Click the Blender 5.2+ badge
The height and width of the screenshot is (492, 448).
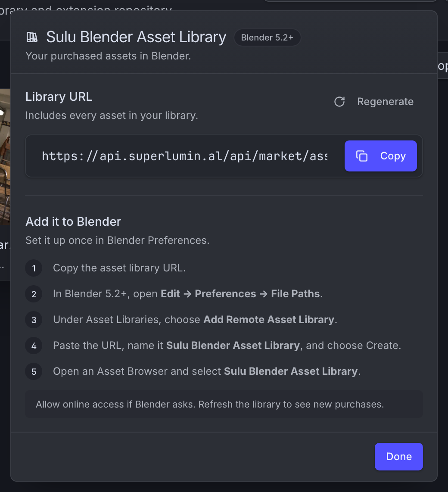[268, 37]
